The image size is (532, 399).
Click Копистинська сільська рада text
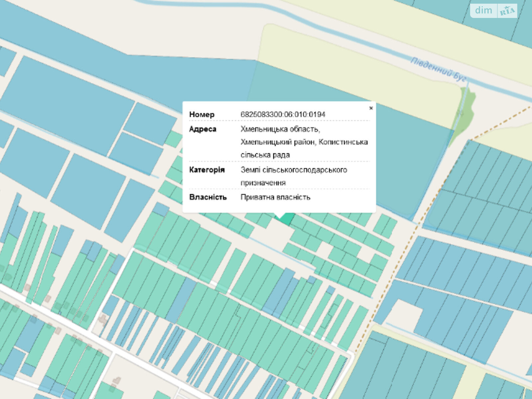tap(304, 148)
